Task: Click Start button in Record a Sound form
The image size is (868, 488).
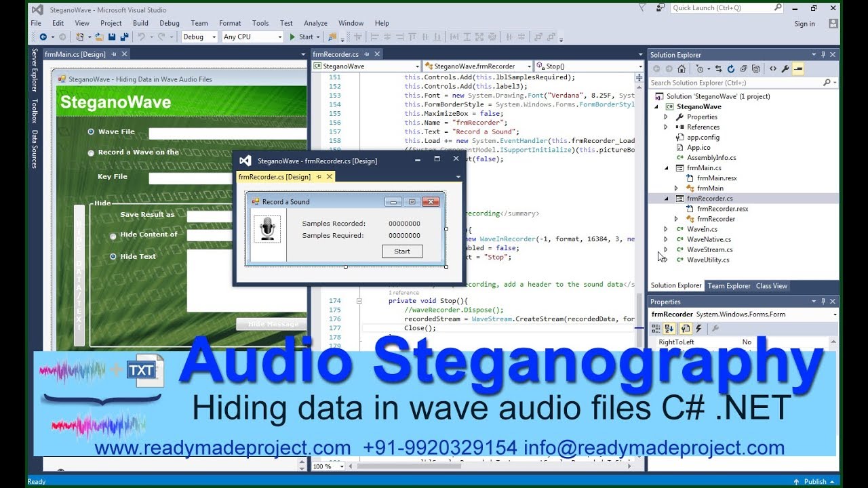Action: 402,251
